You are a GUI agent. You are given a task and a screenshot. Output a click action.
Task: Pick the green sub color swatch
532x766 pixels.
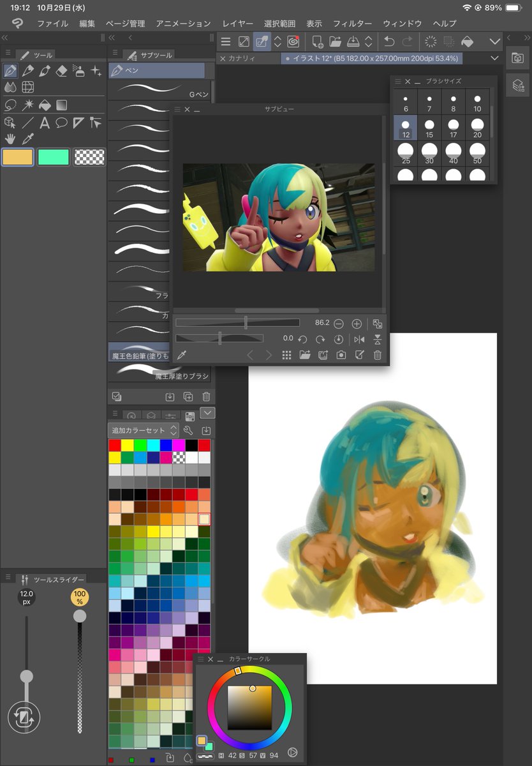(x=54, y=157)
